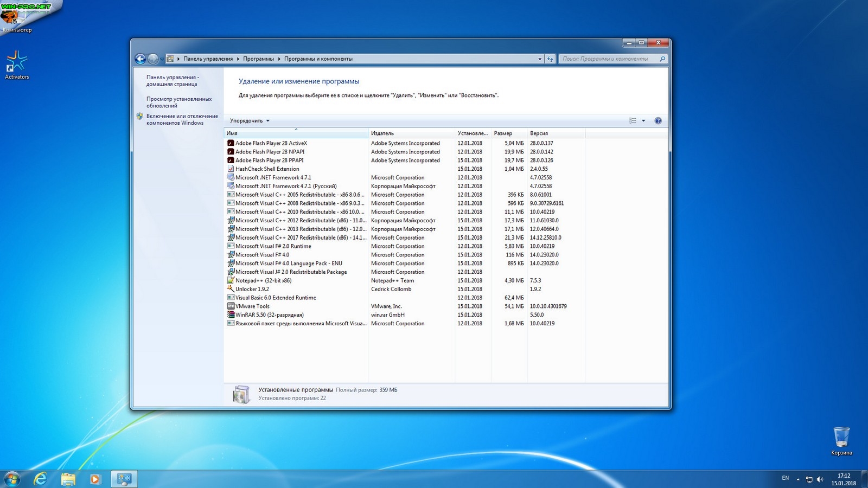Show hidden tray icons arrow
This screenshot has width=868, height=488.
coord(798,479)
